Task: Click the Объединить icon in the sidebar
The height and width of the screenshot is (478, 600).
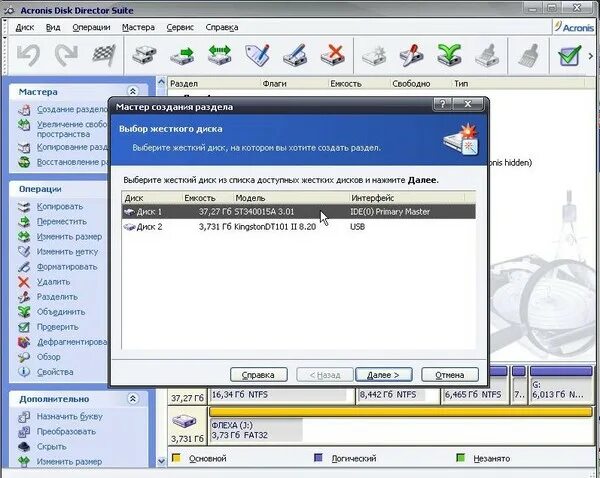Action: pos(24,312)
